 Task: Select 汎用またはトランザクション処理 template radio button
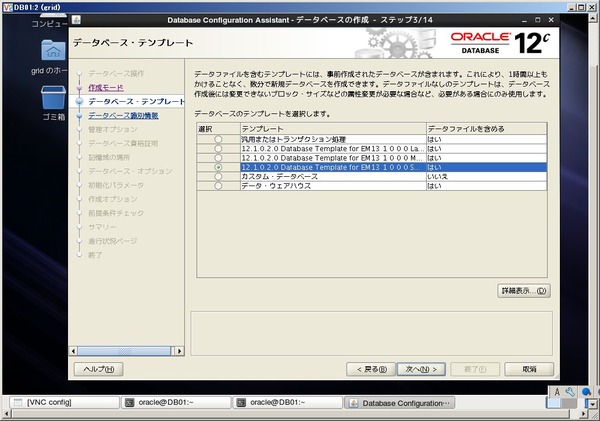point(218,139)
